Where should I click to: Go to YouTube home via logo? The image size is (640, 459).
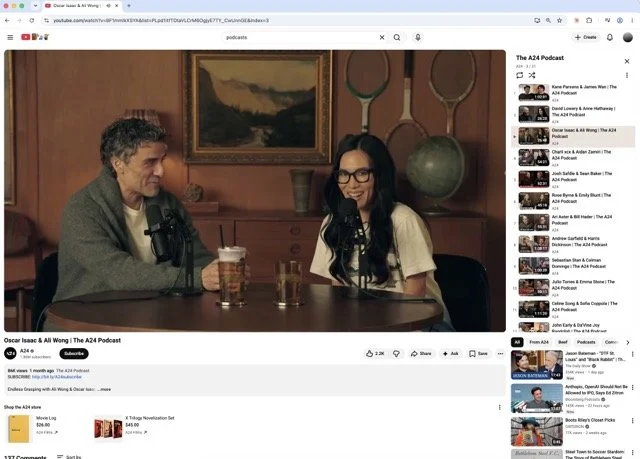35,37
